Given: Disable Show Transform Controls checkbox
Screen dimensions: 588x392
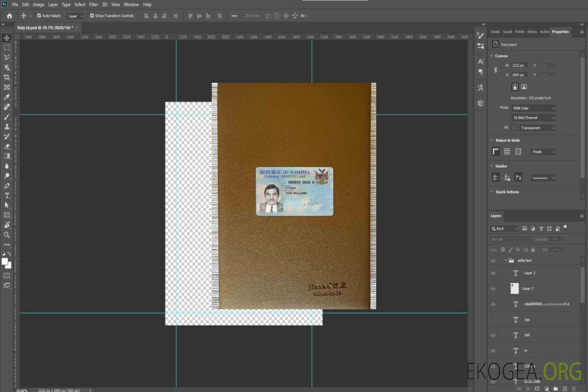Looking at the screenshot, I should pyautogui.click(x=92, y=16).
